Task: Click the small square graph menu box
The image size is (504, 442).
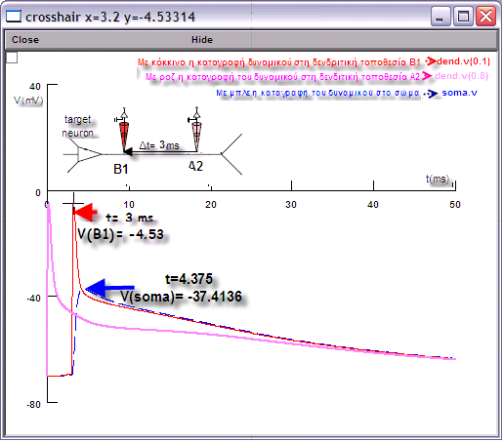Action: click(12, 58)
